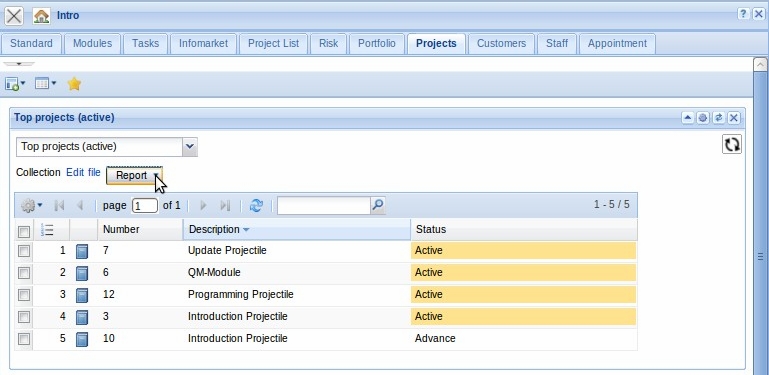Open the grid gear options dropdown

pyautogui.click(x=31, y=205)
